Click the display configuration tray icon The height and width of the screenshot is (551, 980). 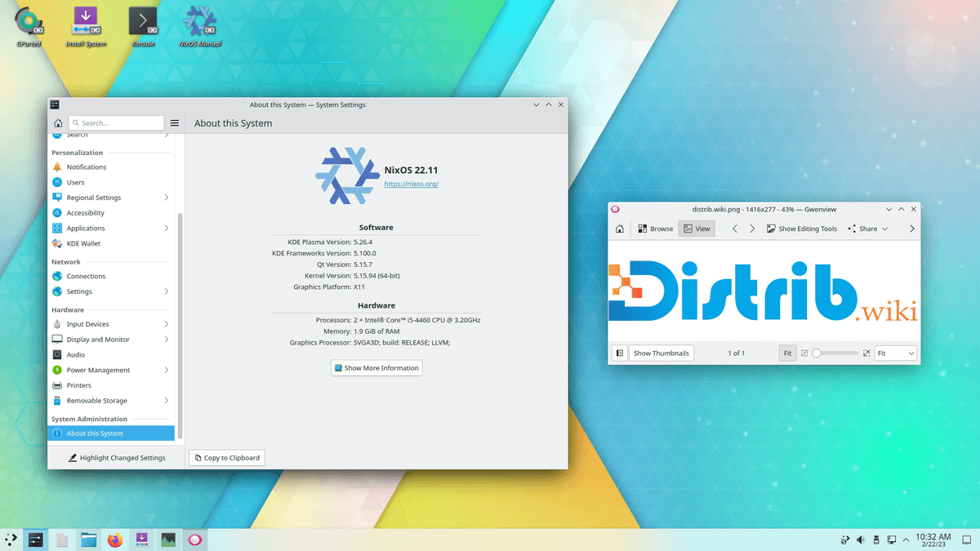click(891, 540)
